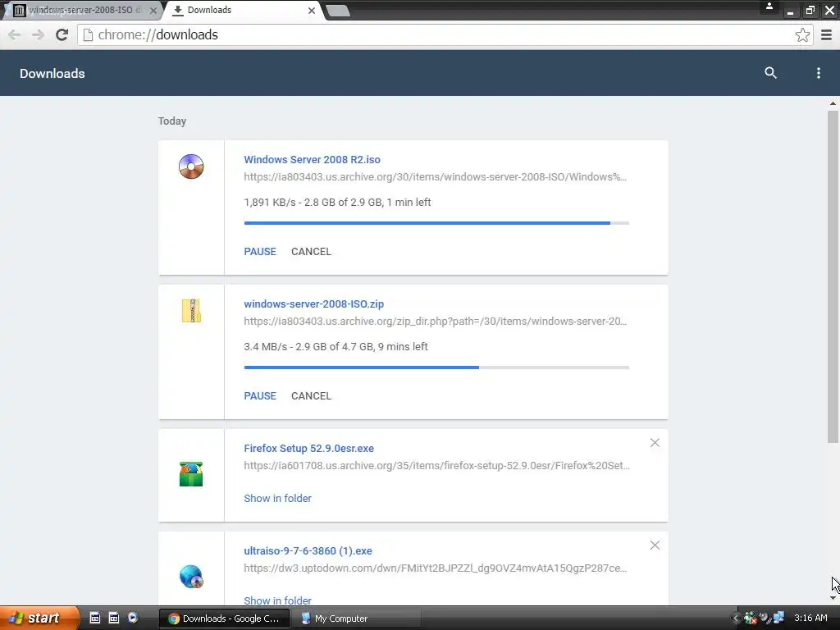This screenshot has width=840, height=630.
Task: Cancel the Windows Server 2008 R2.iso download
Action: tap(311, 251)
